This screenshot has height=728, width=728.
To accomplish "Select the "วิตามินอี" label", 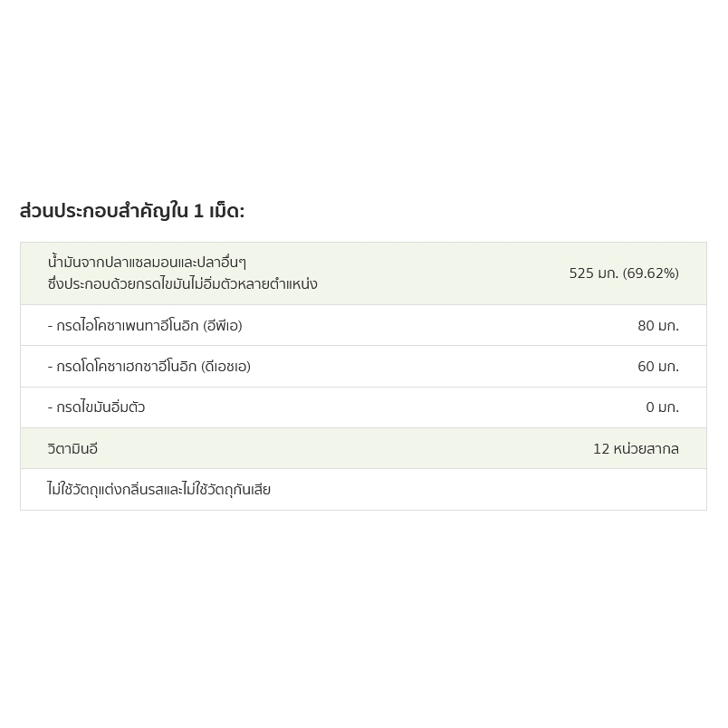I will pos(72,449).
